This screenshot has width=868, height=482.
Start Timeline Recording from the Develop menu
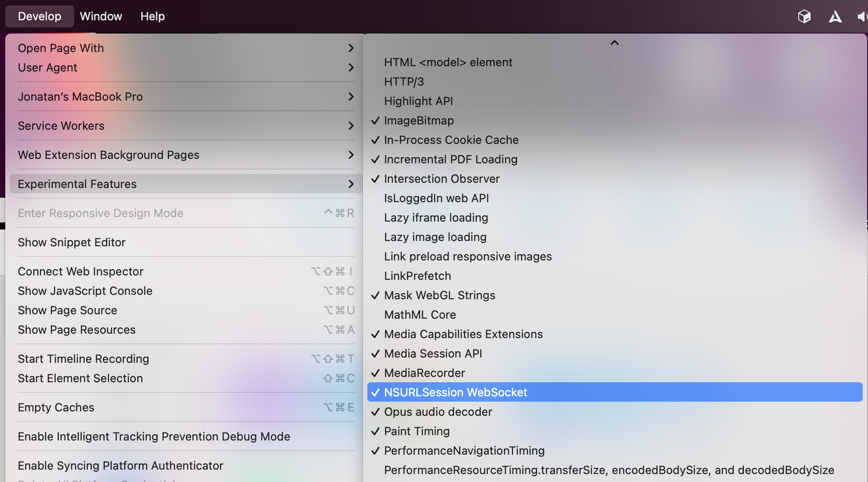click(x=83, y=359)
